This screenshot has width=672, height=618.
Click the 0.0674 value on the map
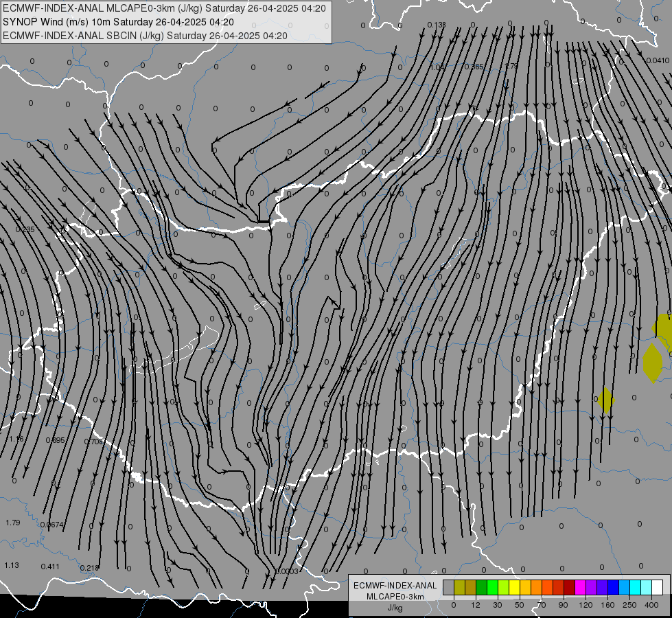tap(52, 525)
